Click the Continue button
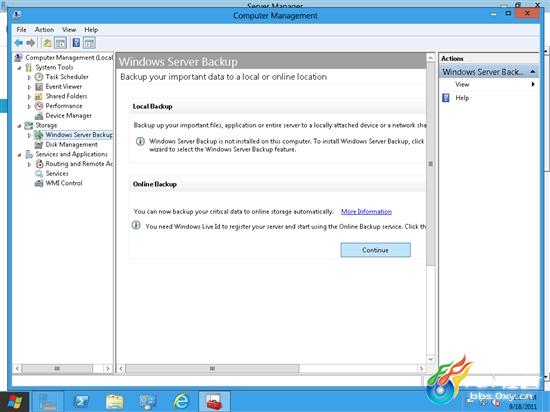Viewport: 550px width, 412px height. pyautogui.click(x=375, y=250)
